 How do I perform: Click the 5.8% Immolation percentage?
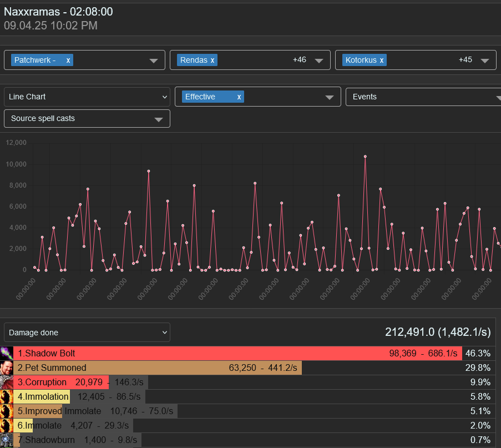click(480, 396)
